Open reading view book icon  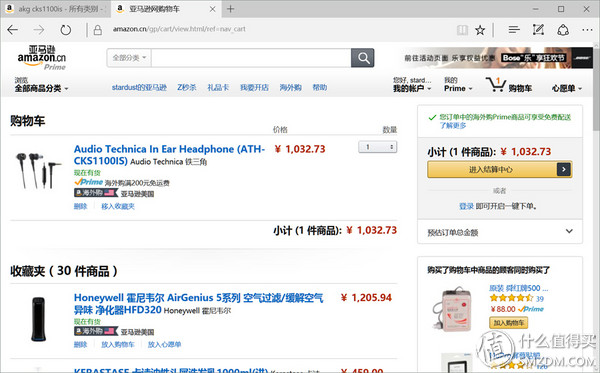click(x=462, y=30)
